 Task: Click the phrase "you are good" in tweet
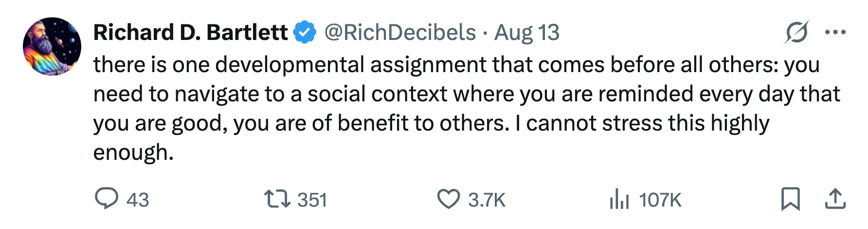pos(160,123)
